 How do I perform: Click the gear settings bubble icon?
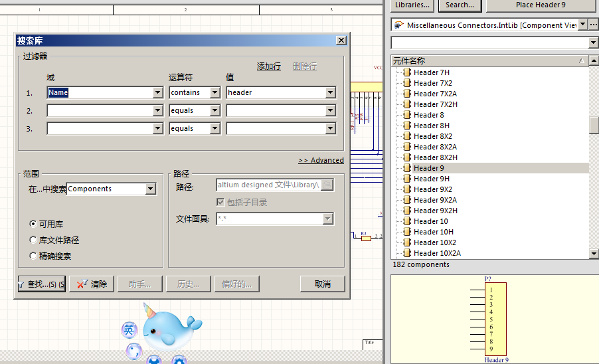coord(179,360)
